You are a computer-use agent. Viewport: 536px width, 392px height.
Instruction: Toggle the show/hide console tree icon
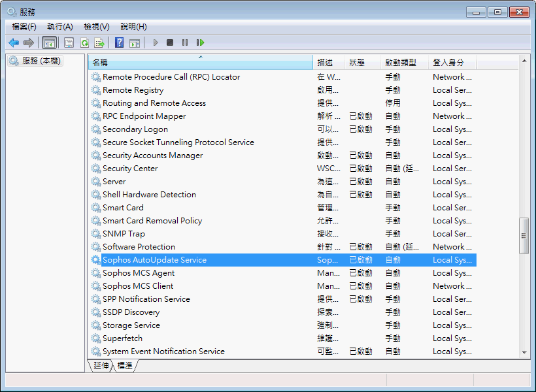coord(49,42)
